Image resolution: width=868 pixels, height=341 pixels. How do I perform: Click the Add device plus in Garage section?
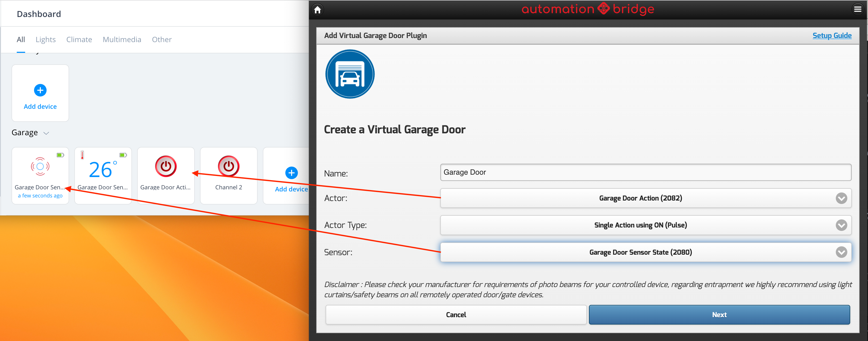point(291,173)
